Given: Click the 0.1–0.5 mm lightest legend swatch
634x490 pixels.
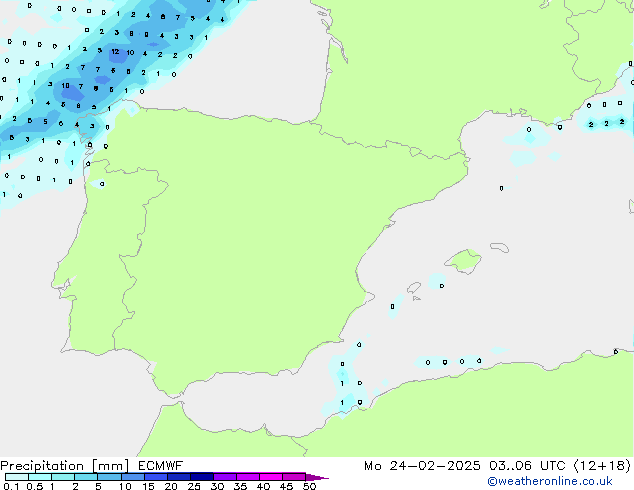Looking at the screenshot, I should click(x=17, y=477).
